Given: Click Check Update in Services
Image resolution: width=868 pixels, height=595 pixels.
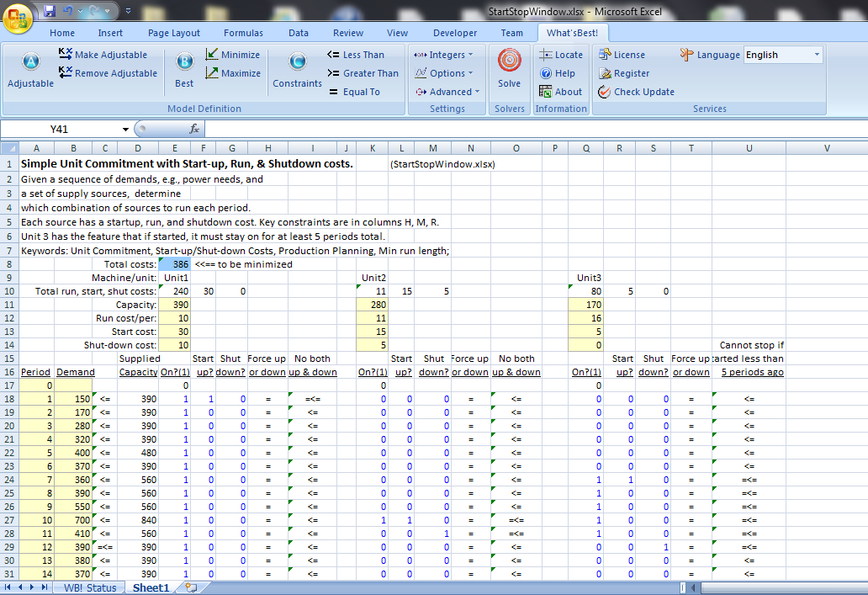Looking at the screenshot, I should pyautogui.click(x=636, y=92).
